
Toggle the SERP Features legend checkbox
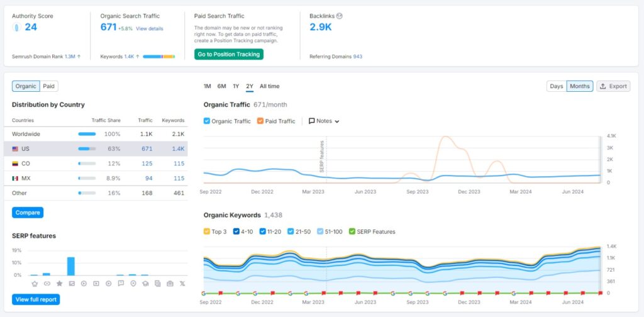coord(352,231)
